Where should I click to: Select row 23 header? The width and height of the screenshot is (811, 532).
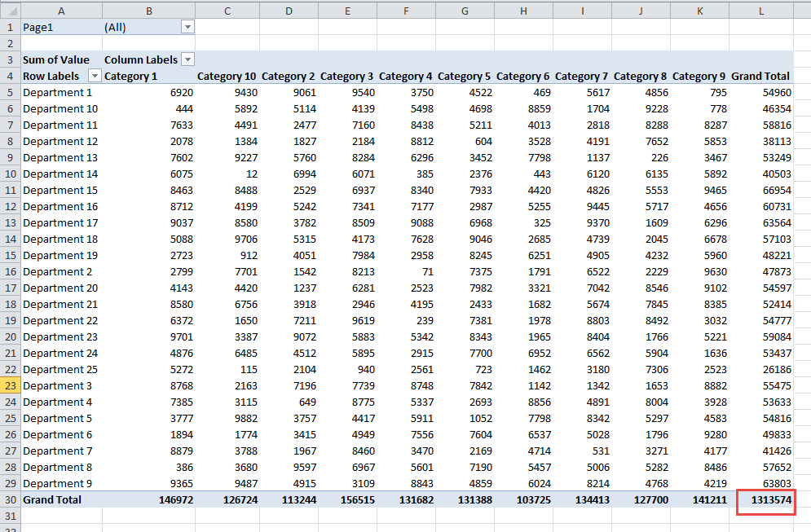(x=11, y=385)
